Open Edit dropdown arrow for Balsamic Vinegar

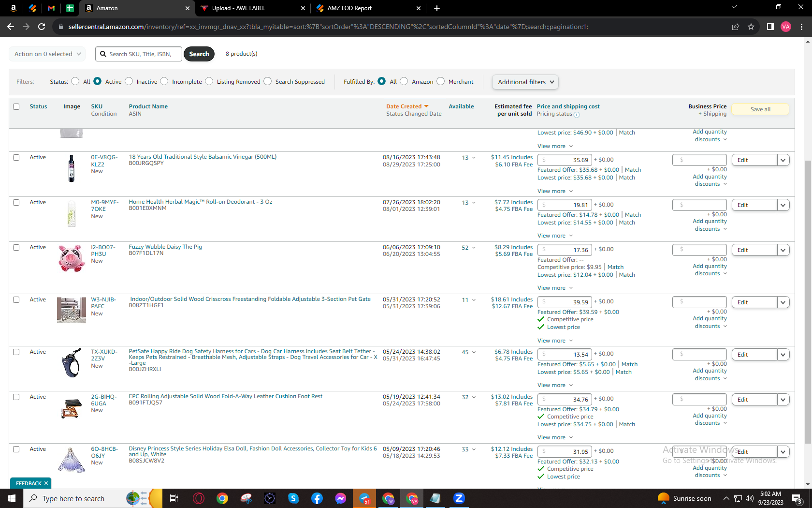pyautogui.click(x=783, y=160)
